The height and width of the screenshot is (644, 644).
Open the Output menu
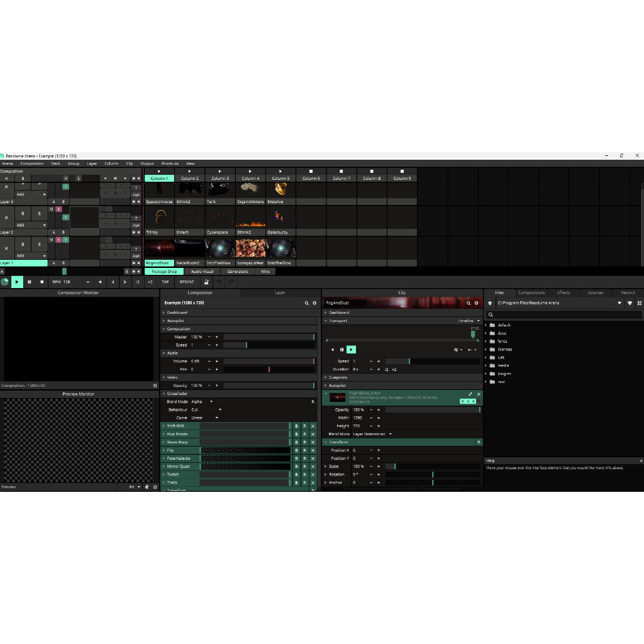coord(147,164)
